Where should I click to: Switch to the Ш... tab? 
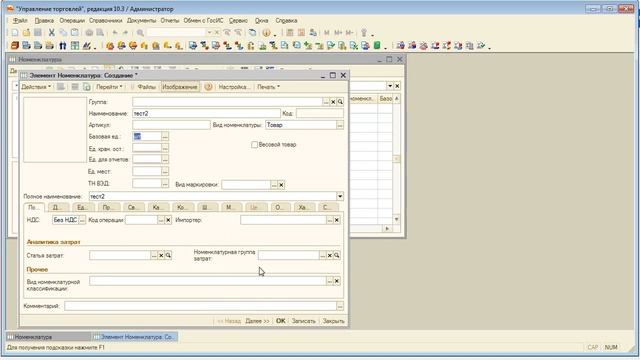click(206, 207)
